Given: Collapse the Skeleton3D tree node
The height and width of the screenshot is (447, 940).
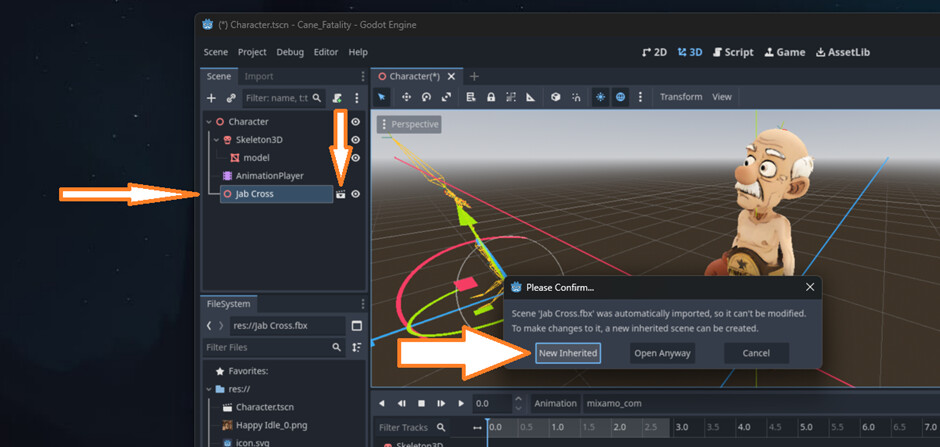Looking at the screenshot, I should tap(216, 140).
